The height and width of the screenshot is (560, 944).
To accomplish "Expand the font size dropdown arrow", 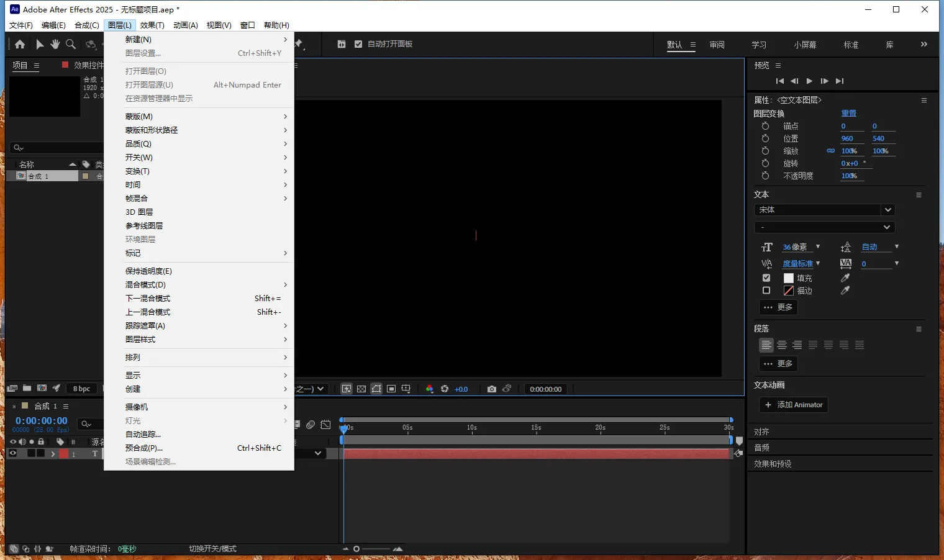I will pos(818,247).
